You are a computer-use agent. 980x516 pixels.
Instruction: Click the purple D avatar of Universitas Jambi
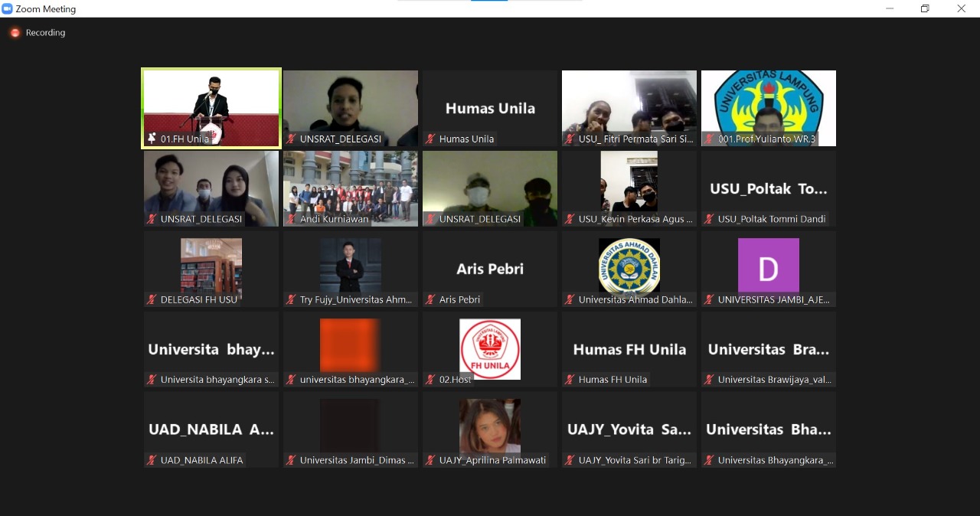pyautogui.click(x=768, y=266)
